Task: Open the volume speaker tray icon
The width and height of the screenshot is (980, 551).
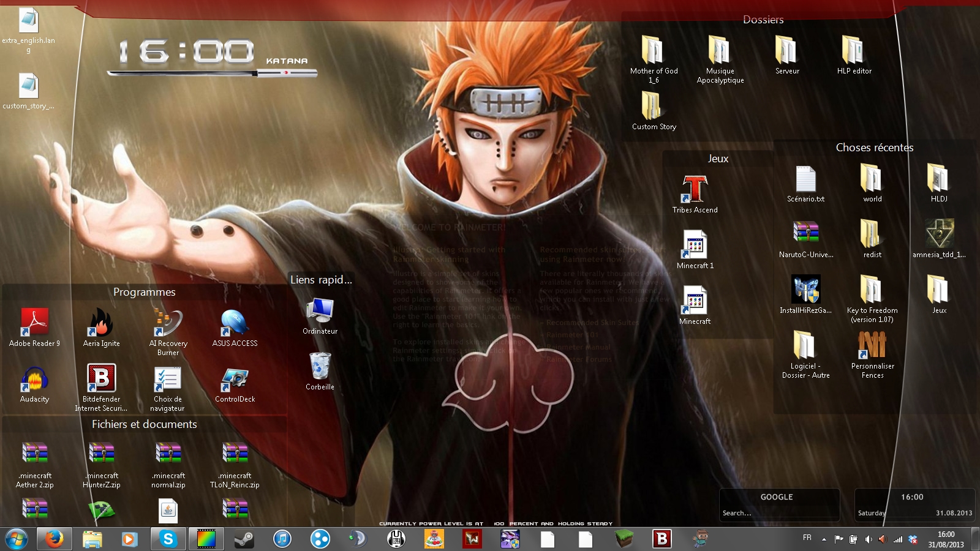Action: (x=868, y=539)
